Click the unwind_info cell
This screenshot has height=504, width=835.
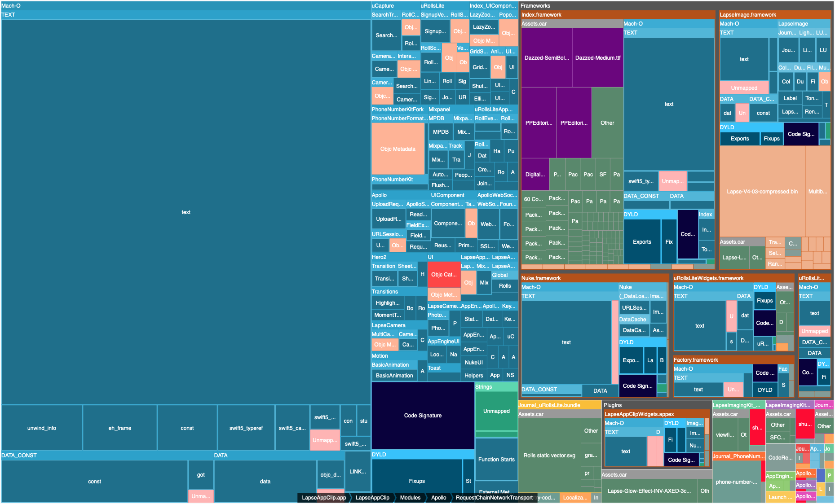tap(42, 428)
